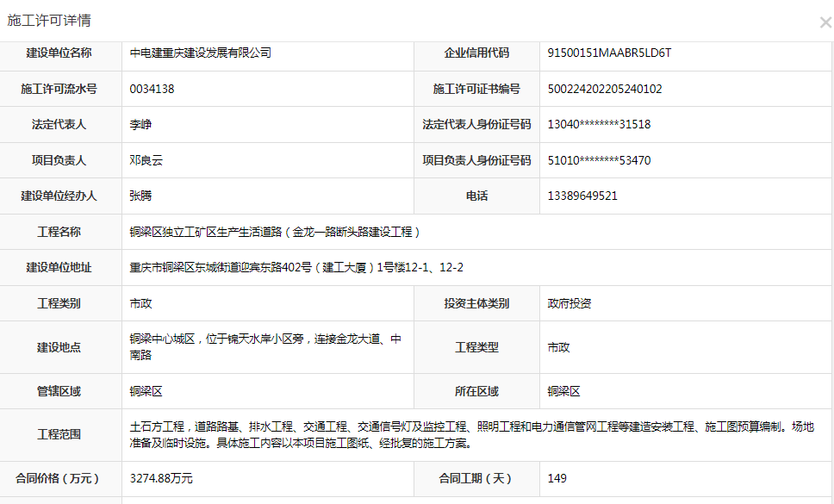Select permit serial number 0034138

(x=152, y=89)
